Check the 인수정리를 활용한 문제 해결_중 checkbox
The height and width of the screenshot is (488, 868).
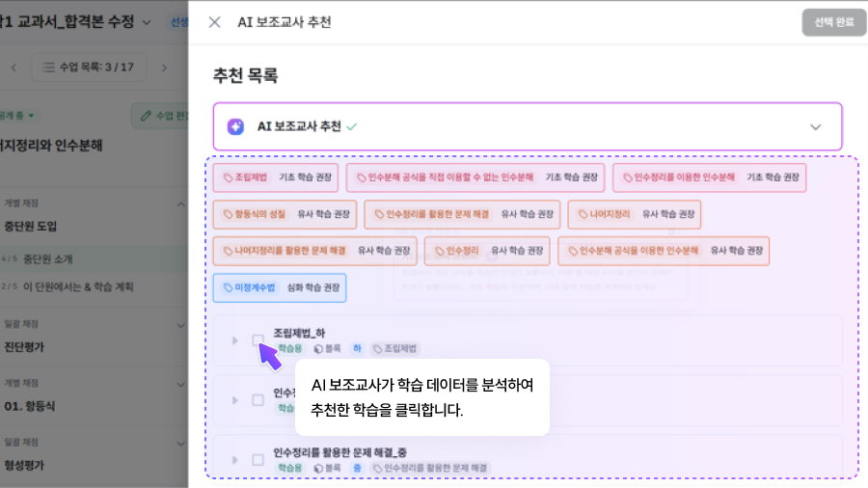258,459
